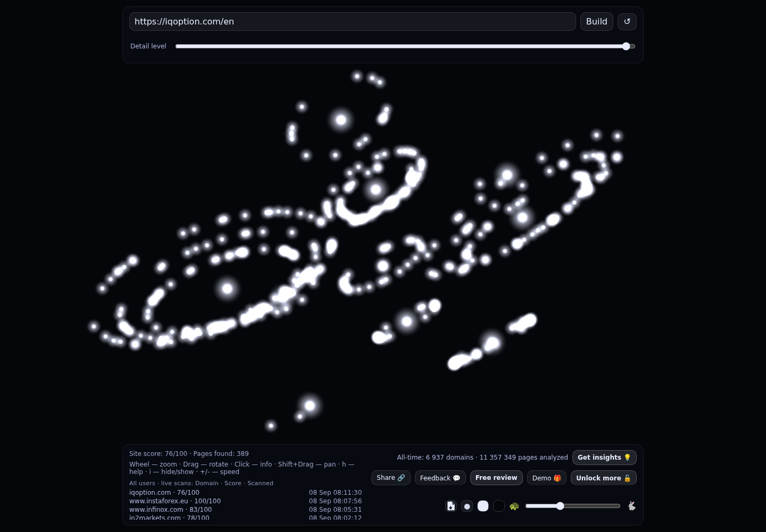
Task: Click the Detail level slider track
Action: point(405,46)
